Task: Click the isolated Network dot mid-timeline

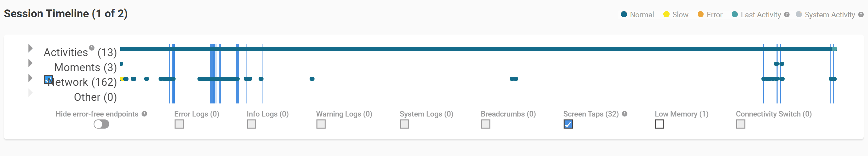Action: tap(312, 79)
